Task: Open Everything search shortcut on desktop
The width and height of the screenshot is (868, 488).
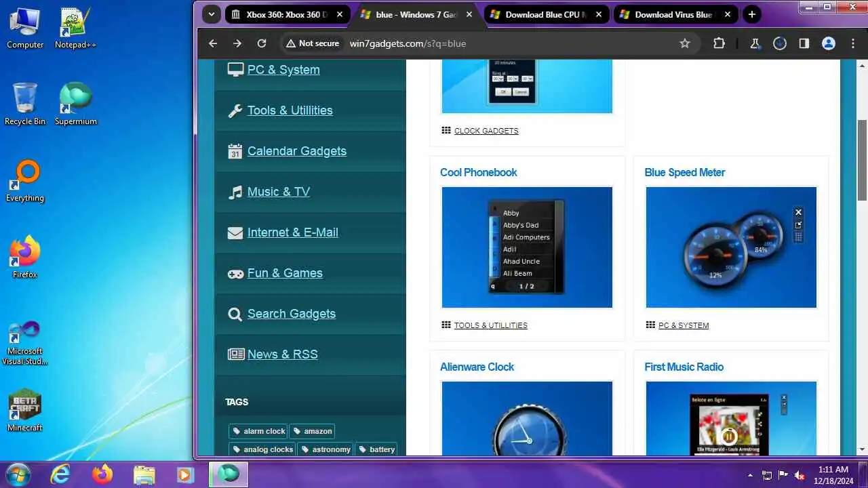Action: [25, 181]
